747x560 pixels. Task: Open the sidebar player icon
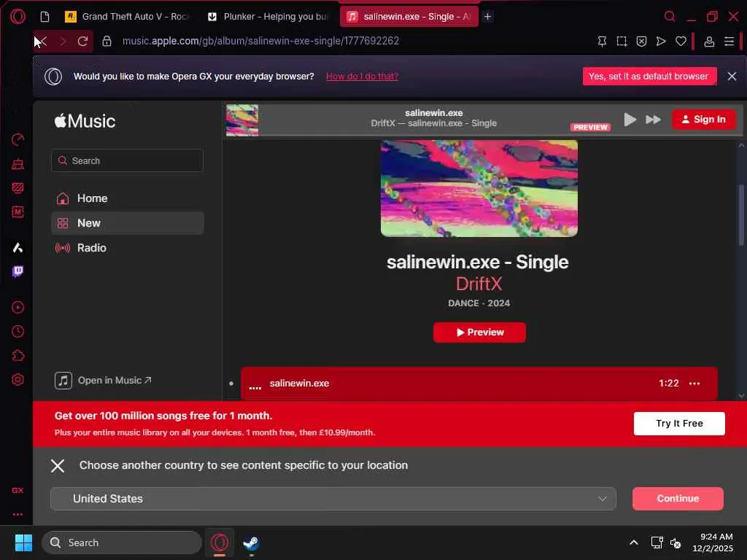pyautogui.click(x=18, y=308)
